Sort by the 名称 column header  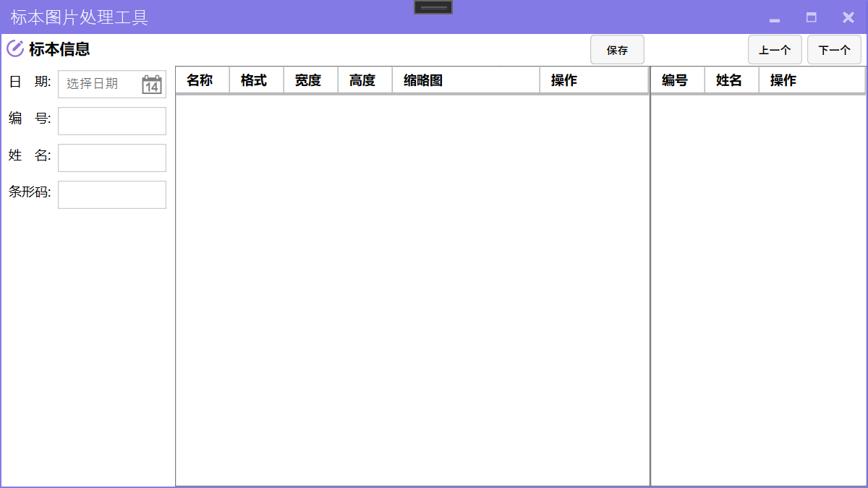202,80
